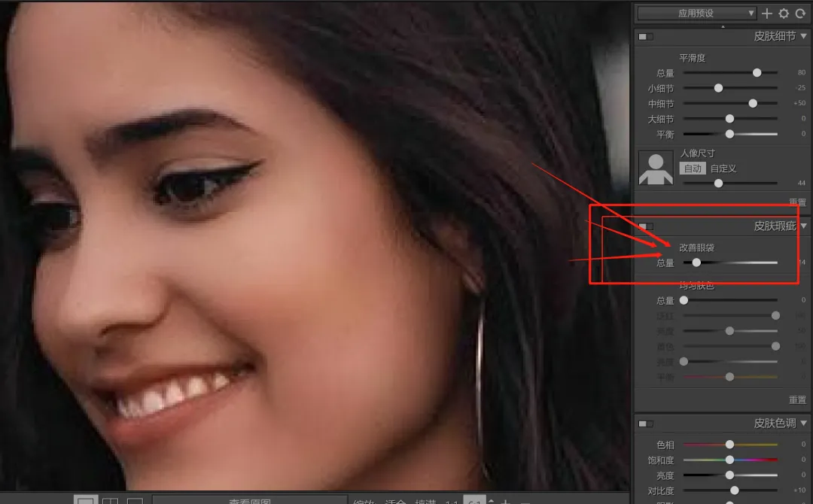Screen dimensions: 813x504
Task: Select the 自动 portrait size option
Action: pos(692,169)
